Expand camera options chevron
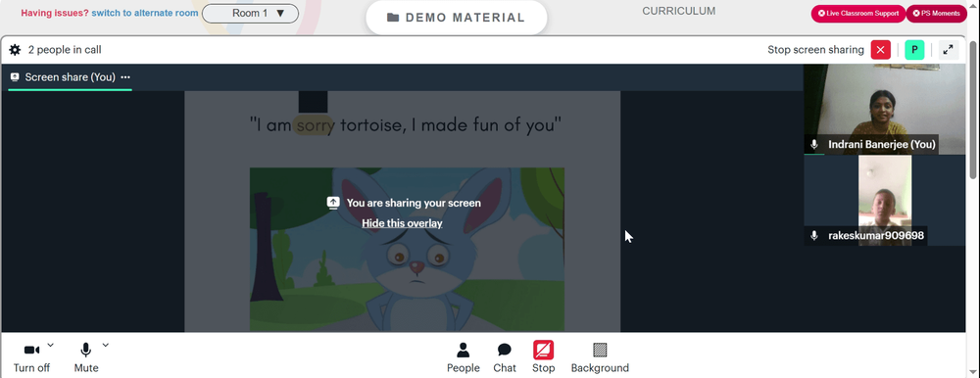Viewport: 980px width, 378px height. 51,345
